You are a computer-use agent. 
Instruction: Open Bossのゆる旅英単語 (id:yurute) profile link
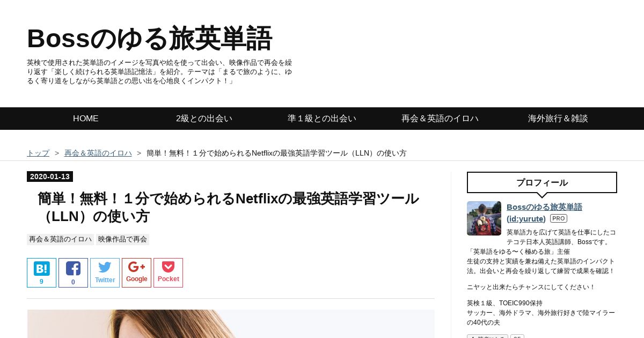(x=544, y=212)
